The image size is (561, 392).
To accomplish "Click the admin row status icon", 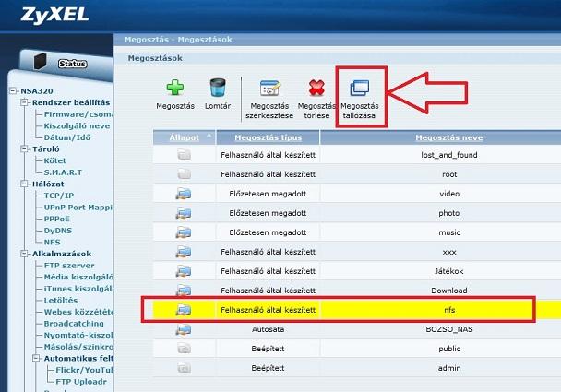I will (184, 368).
